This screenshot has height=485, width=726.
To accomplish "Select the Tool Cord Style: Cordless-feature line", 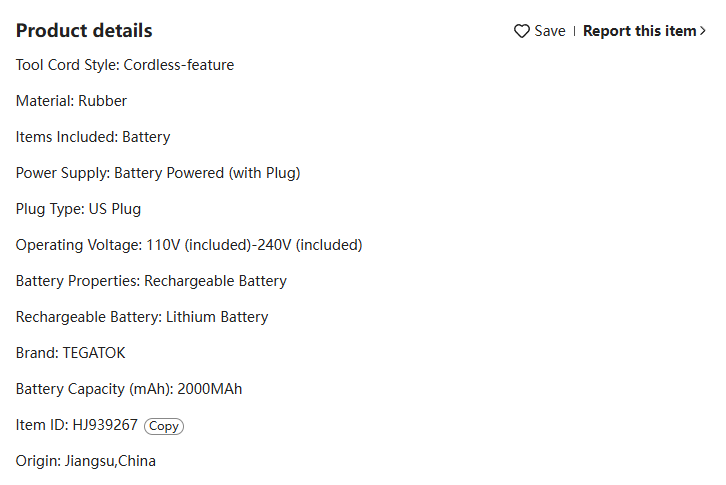I will tap(125, 65).
